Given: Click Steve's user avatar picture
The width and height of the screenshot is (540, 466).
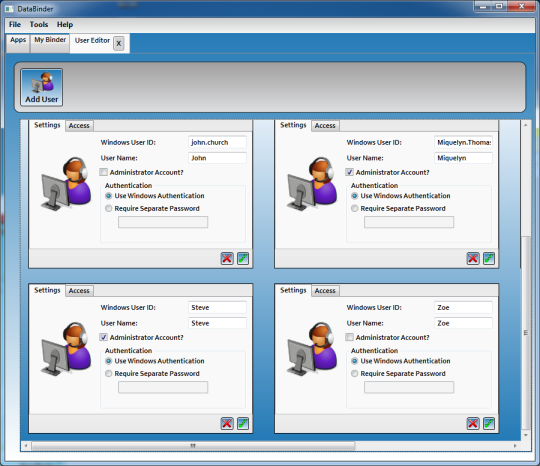Looking at the screenshot, I should point(66,349).
